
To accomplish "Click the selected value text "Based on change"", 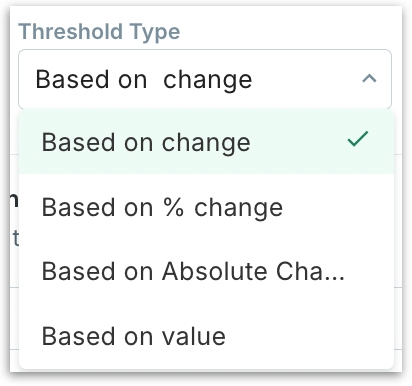I will 144,80.
